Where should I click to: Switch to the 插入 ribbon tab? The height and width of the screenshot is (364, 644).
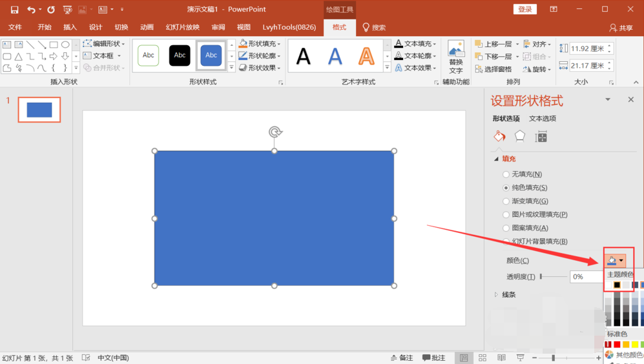70,27
